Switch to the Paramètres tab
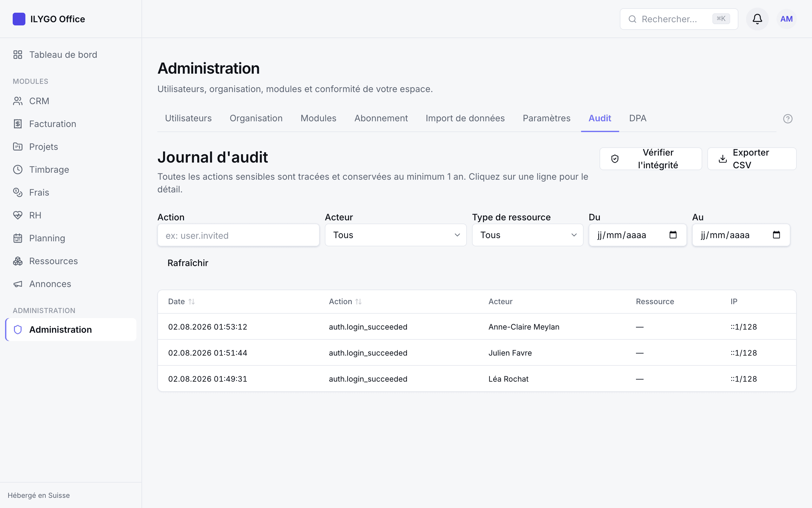 point(546,118)
